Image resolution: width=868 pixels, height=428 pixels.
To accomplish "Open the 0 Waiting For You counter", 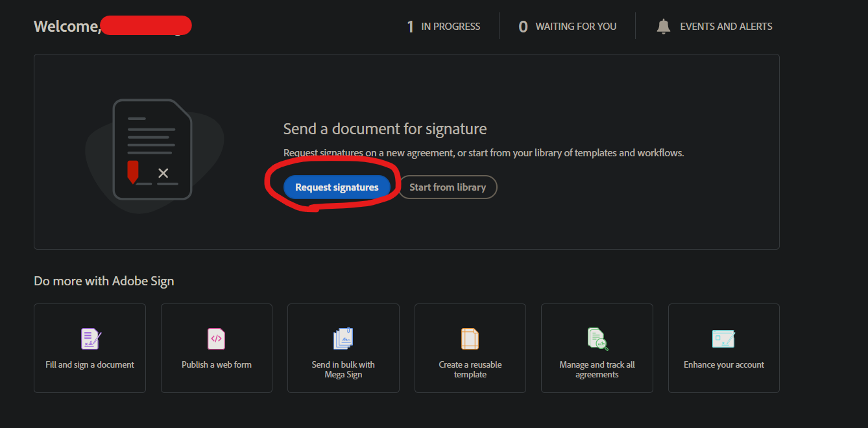I will coord(568,27).
